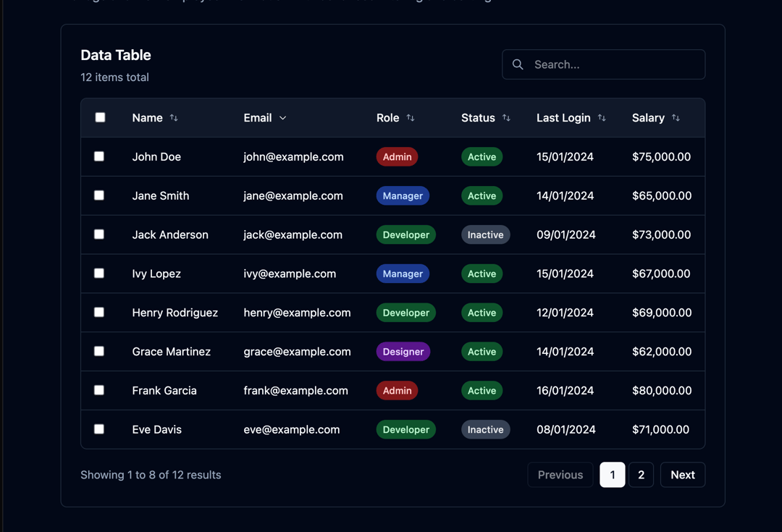Click the last login date 16/01/2024

565,390
